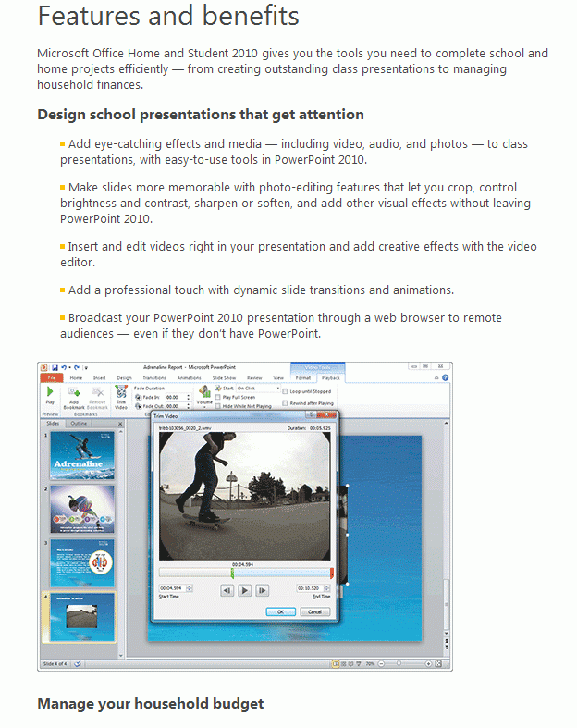Open the Animations ribbon tab
Screen dimensions: 577x728
pyautogui.click(x=189, y=378)
